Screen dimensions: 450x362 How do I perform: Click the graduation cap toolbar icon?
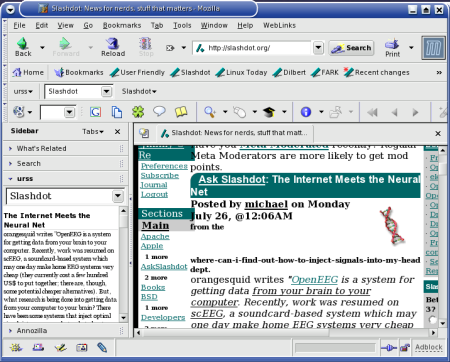tap(269, 112)
